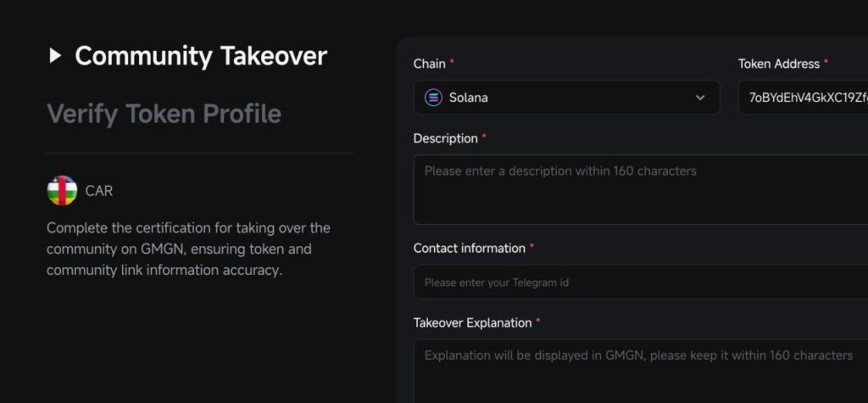
Task: Click the Chain field label
Action: click(429, 64)
